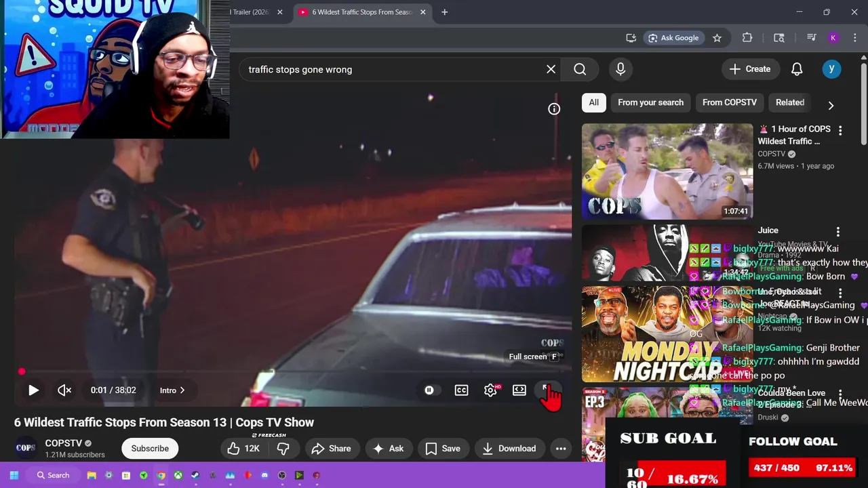Open the Juice movie thumbnail
This screenshot has height=488, width=868.
point(667,253)
